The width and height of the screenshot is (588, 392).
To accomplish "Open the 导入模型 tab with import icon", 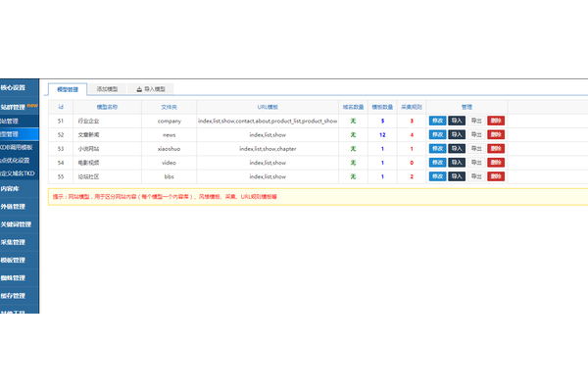I will click(151, 88).
